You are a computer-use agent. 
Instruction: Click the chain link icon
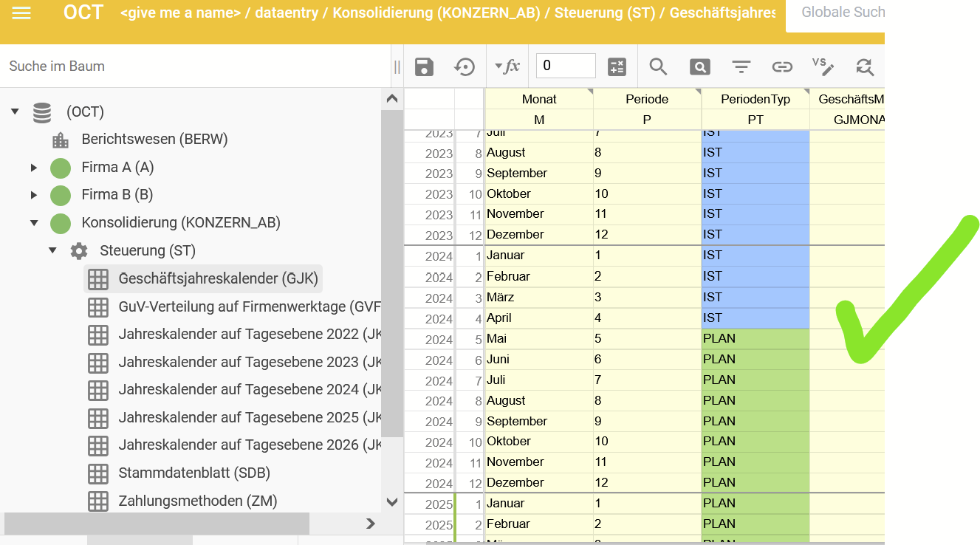(782, 66)
